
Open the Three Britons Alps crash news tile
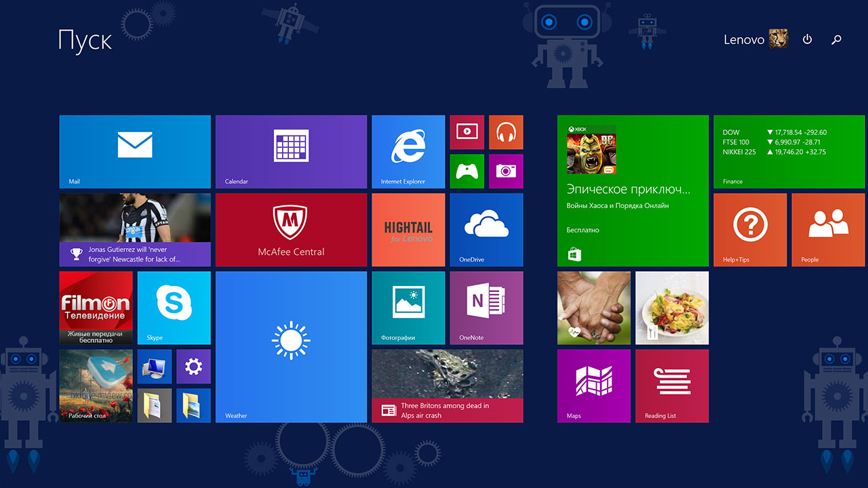(x=448, y=386)
